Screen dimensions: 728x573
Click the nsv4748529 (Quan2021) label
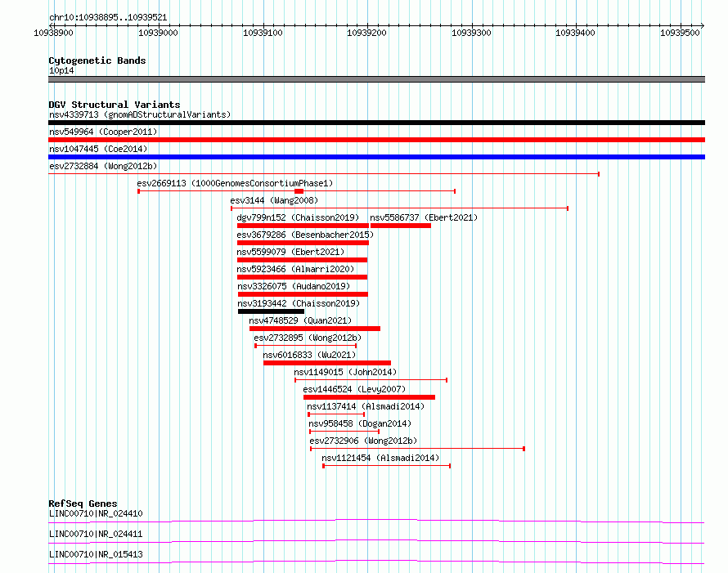(300, 320)
